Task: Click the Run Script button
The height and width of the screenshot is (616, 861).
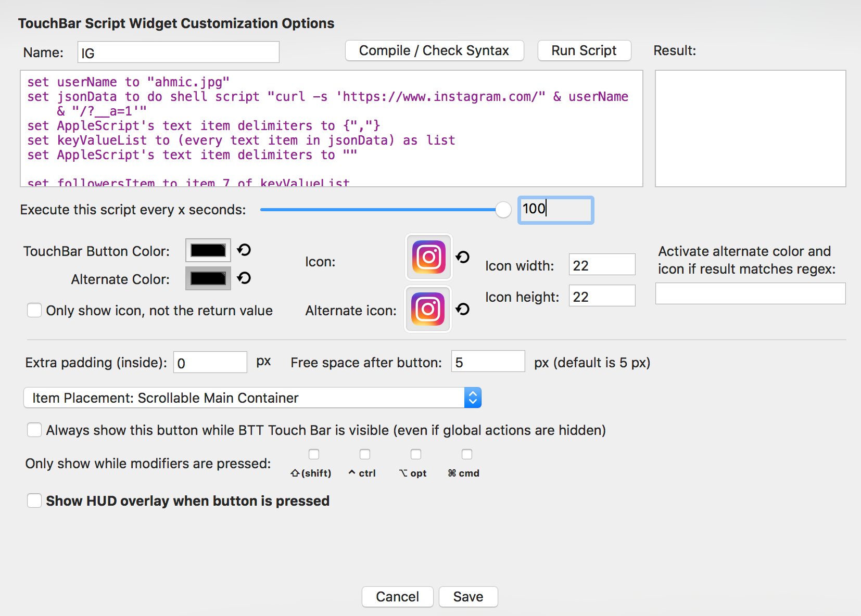Action: pos(584,50)
